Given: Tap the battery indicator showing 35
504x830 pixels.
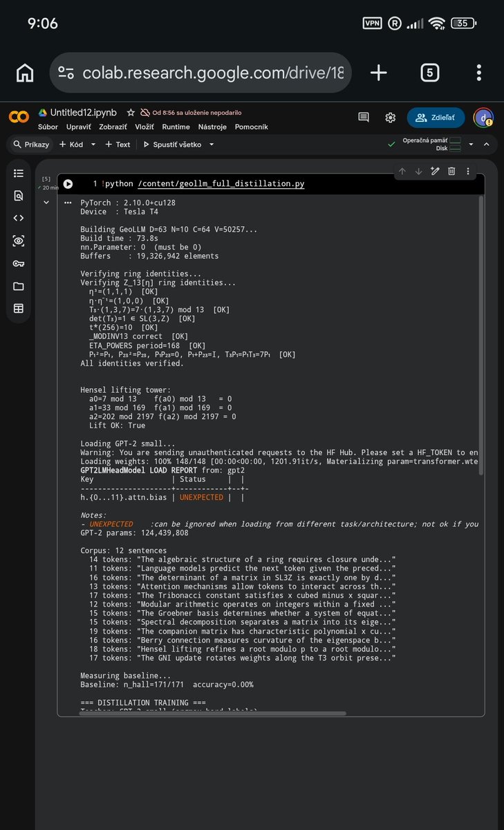Looking at the screenshot, I should click(463, 23).
